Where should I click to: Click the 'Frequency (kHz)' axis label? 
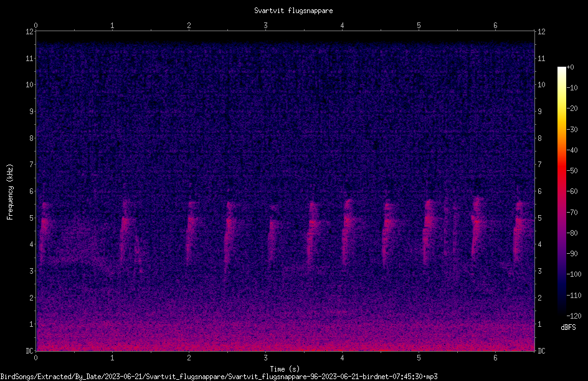click(10, 192)
